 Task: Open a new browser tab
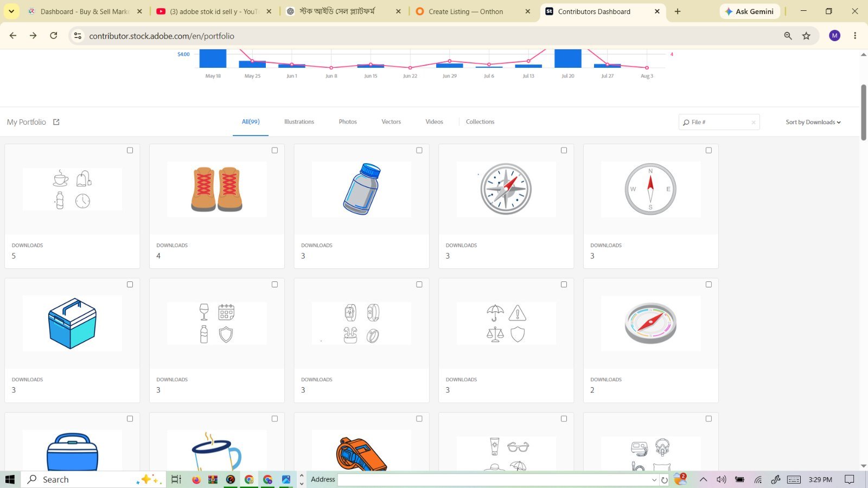click(x=677, y=11)
